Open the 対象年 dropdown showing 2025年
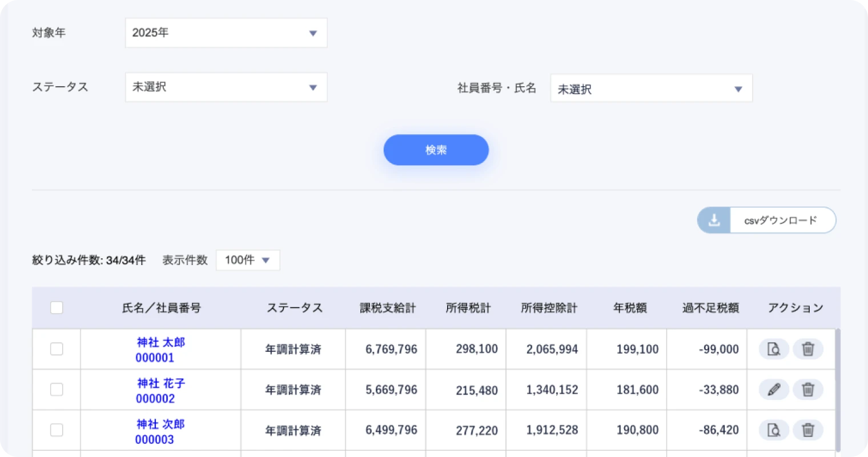Screen dimensions: 868x457 tap(226, 33)
